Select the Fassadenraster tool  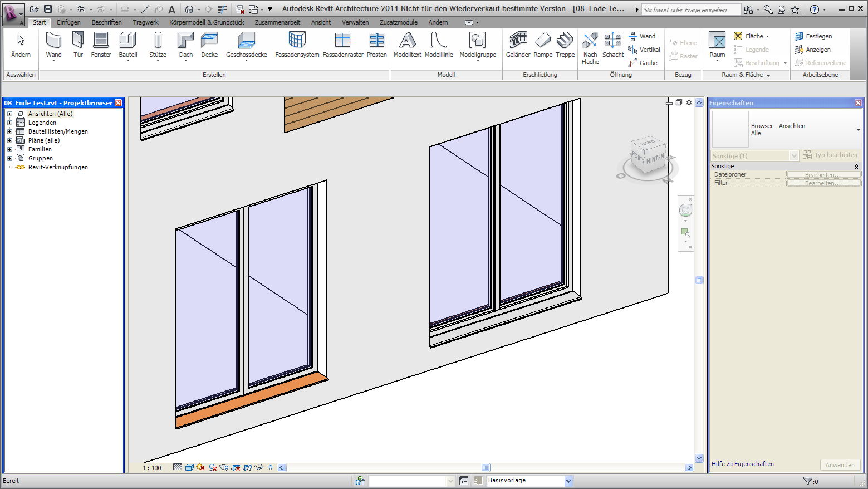[x=342, y=45]
